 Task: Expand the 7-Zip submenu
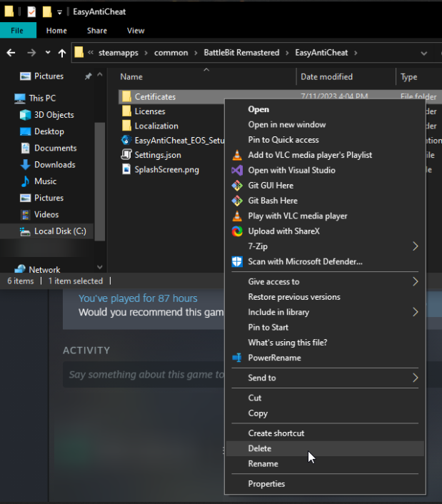point(416,246)
